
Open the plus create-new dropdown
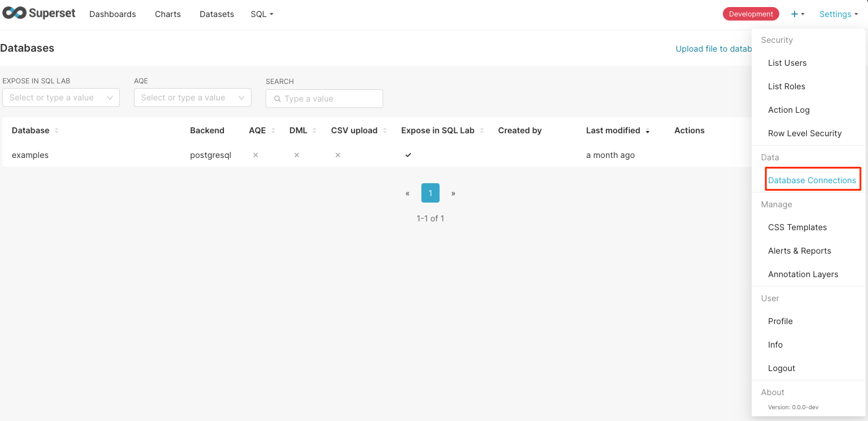797,14
